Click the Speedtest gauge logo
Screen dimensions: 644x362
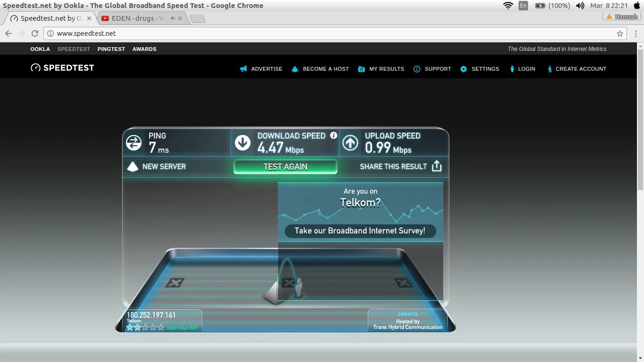click(35, 67)
